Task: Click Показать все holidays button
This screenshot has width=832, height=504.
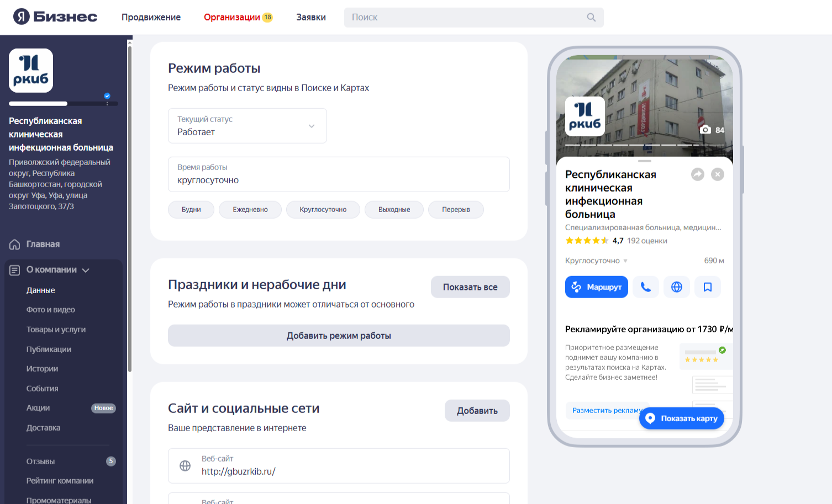Action: point(470,287)
